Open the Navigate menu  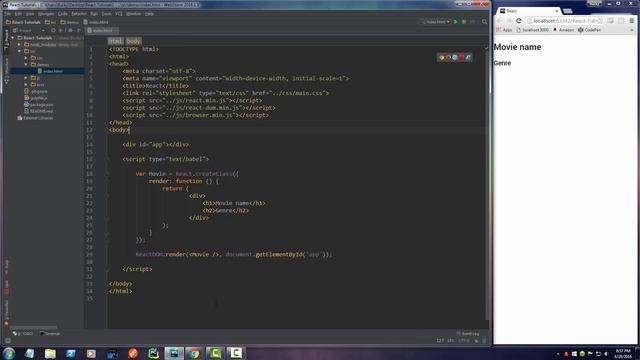(x=46, y=14)
